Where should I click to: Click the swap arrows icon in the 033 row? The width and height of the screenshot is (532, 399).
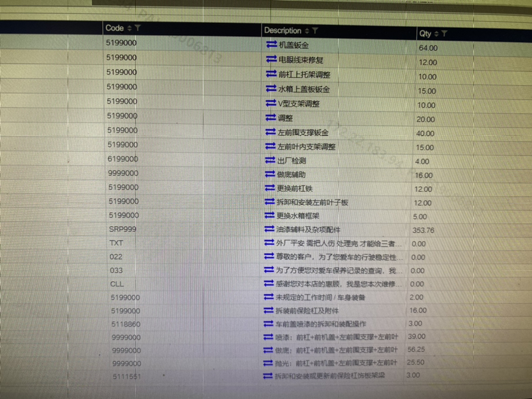tap(269, 270)
